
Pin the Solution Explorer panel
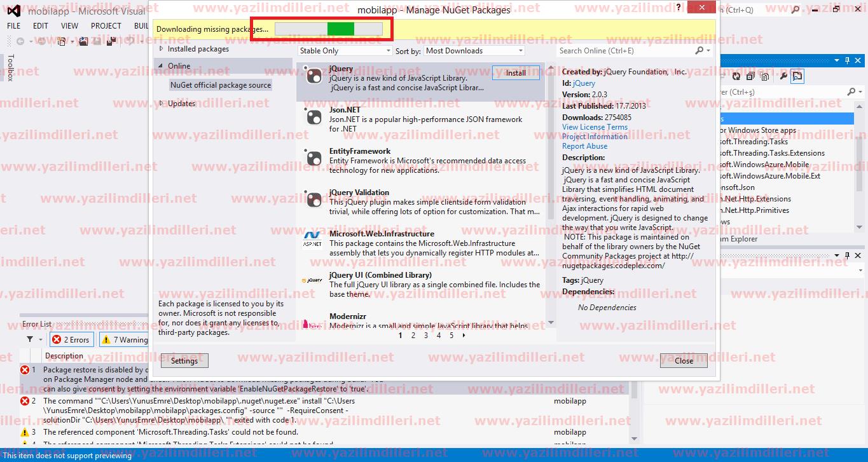pyautogui.click(x=848, y=61)
